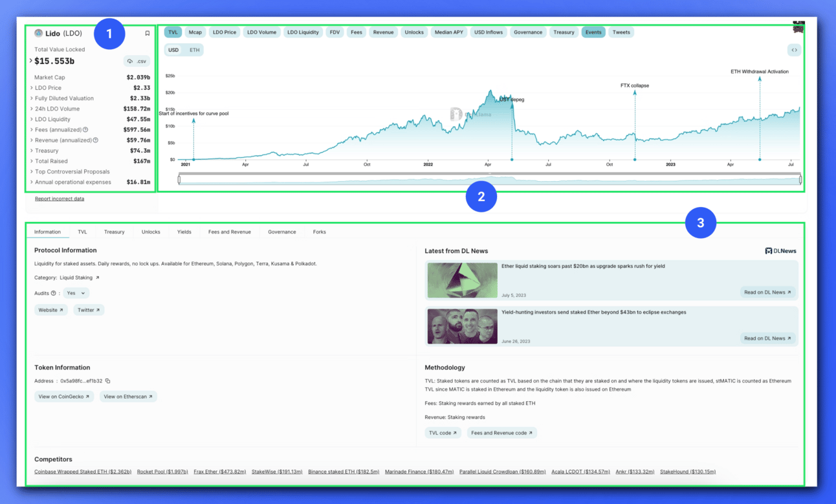Open the Rocket Pool competitor link

pos(162,472)
